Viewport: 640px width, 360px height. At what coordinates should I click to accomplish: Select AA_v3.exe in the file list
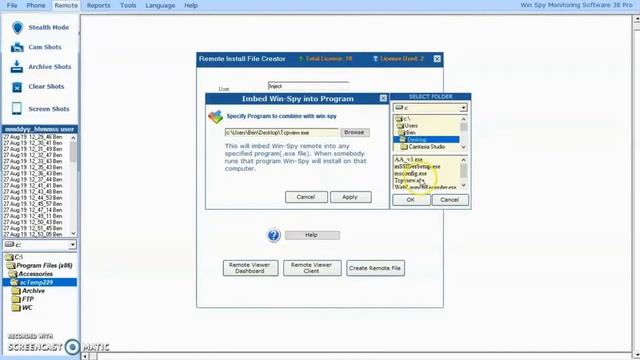409,160
